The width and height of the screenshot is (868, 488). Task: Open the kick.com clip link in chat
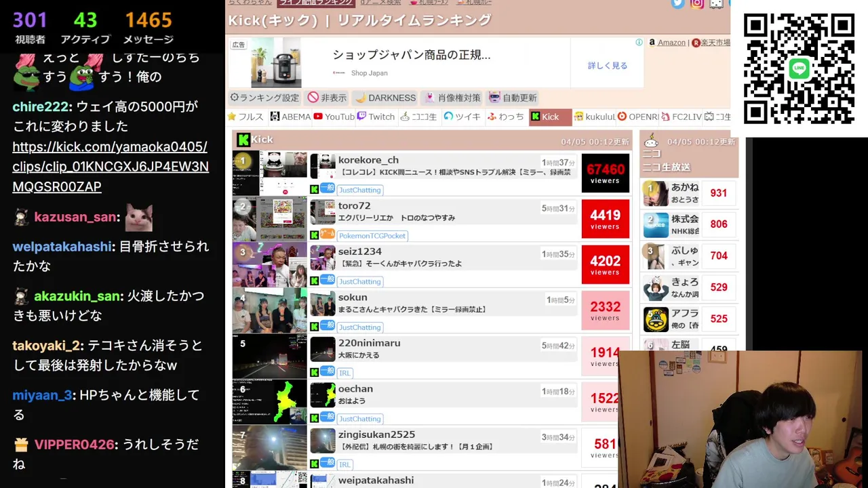[x=111, y=167]
